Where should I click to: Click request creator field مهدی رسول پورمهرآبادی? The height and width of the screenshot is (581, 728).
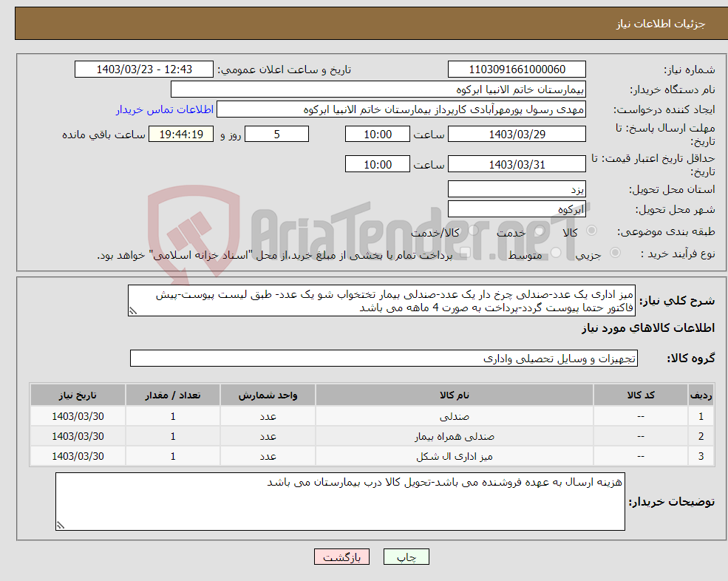click(x=401, y=109)
